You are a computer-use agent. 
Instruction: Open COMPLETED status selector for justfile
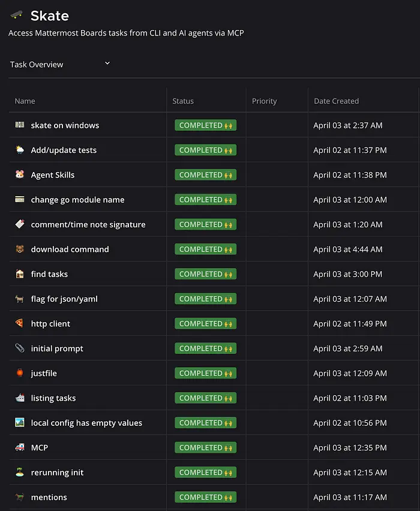(205, 373)
